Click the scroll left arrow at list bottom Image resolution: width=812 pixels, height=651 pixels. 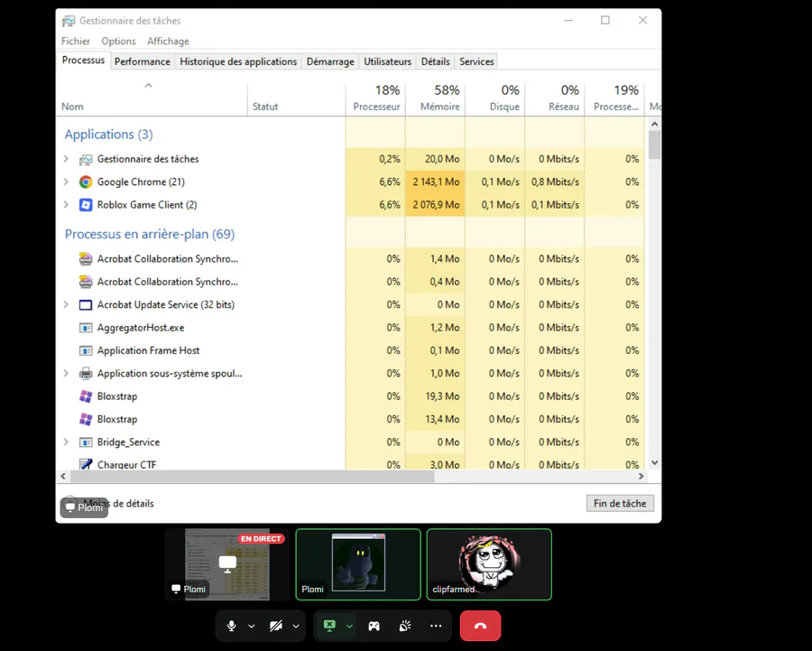click(x=63, y=477)
